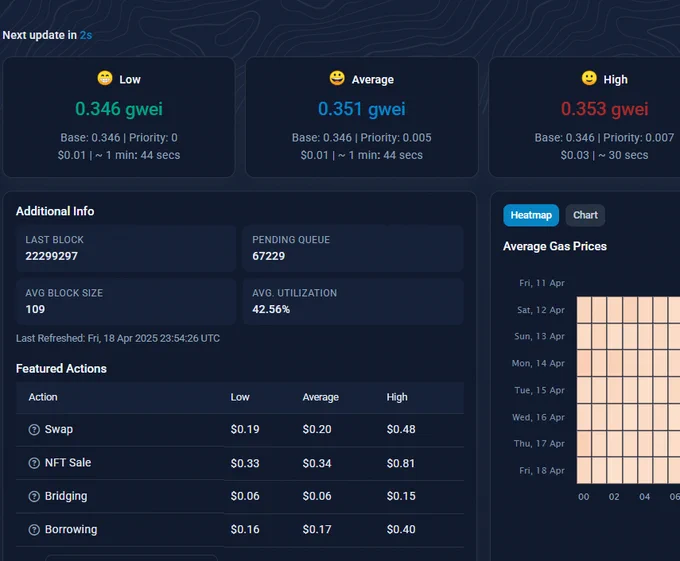Viewport: 680px width, 561px height.
Task: Click the Avg. Utilization value 42.56%
Action: [x=271, y=310]
